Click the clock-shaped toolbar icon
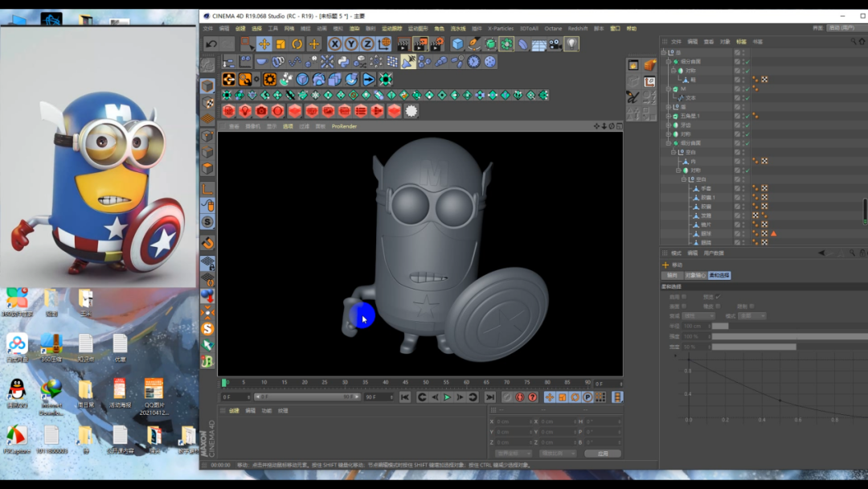The image size is (868, 489). click(x=473, y=61)
